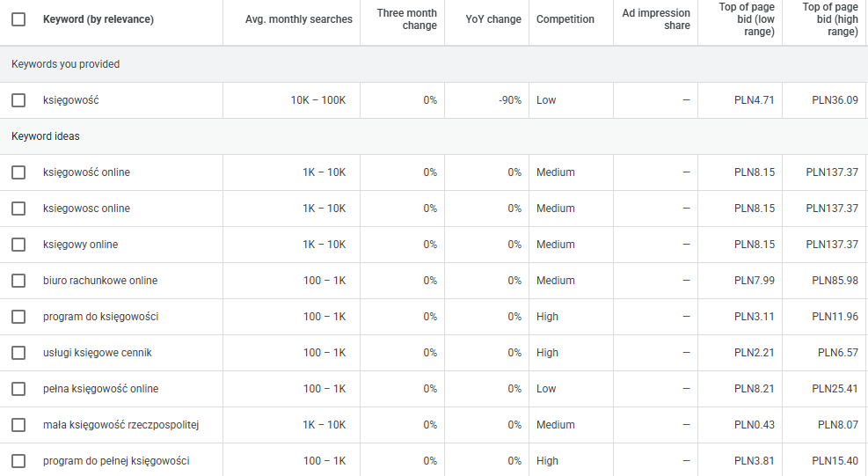
Task: Sort by Ad impression share header
Action: pyautogui.click(x=655, y=19)
